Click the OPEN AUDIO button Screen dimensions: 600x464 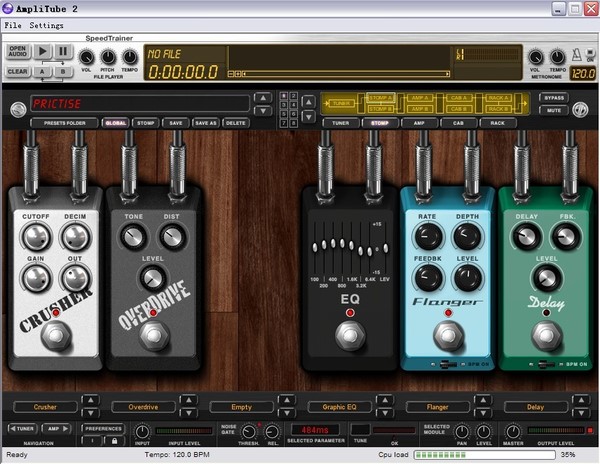coord(18,51)
